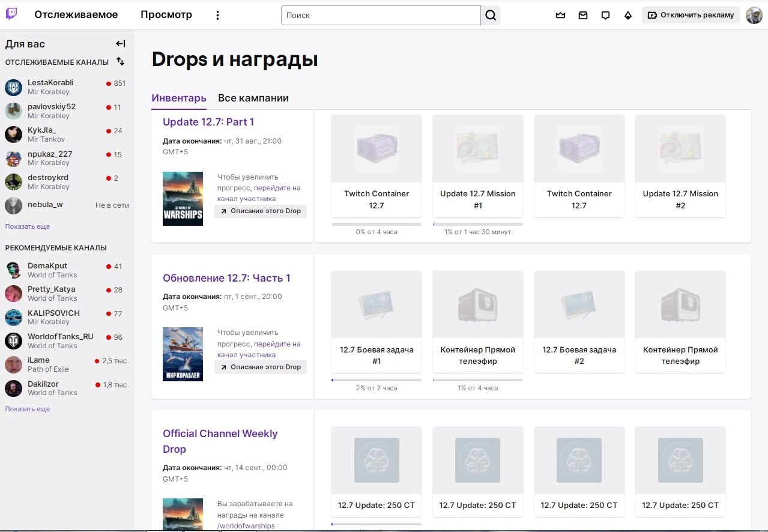The width and height of the screenshot is (768, 532).
Task: Click progress bar 1% от 1 час 30 минут
Action: tap(478, 224)
